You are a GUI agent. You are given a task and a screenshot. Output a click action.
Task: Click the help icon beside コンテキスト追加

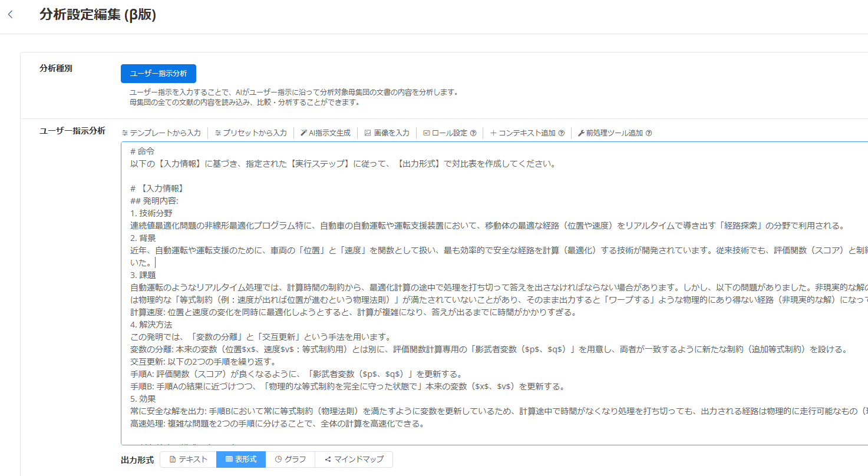click(561, 133)
